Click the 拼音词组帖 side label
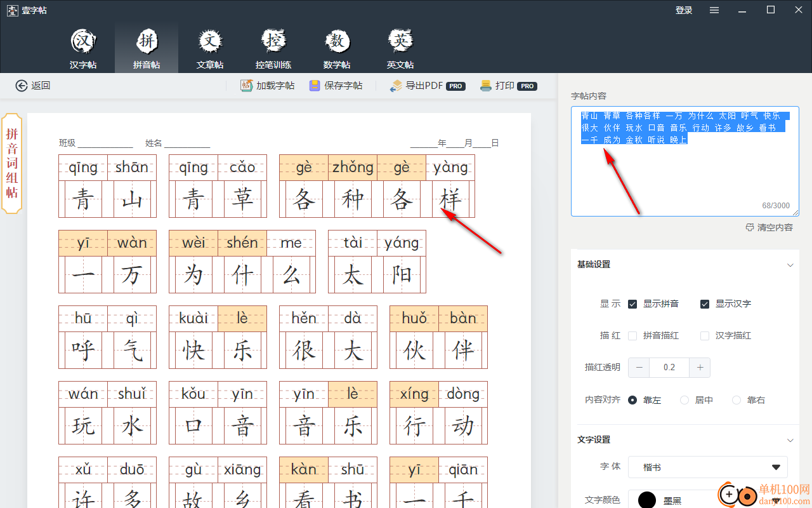The image size is (812, 508). click(12, 163)
